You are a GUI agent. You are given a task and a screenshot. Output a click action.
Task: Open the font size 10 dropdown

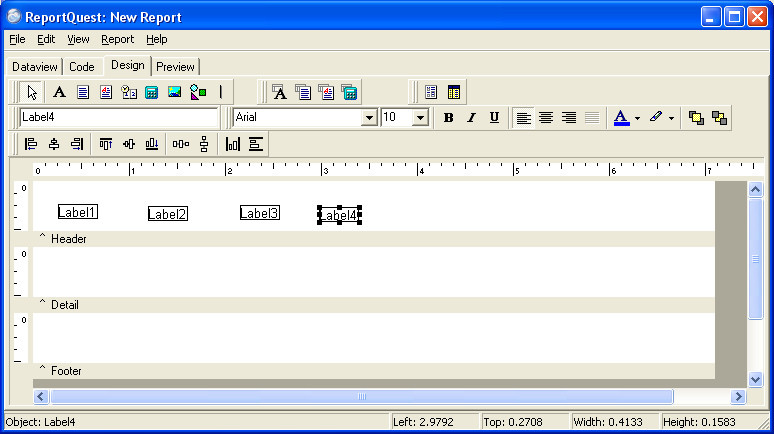tap(421, 118)
